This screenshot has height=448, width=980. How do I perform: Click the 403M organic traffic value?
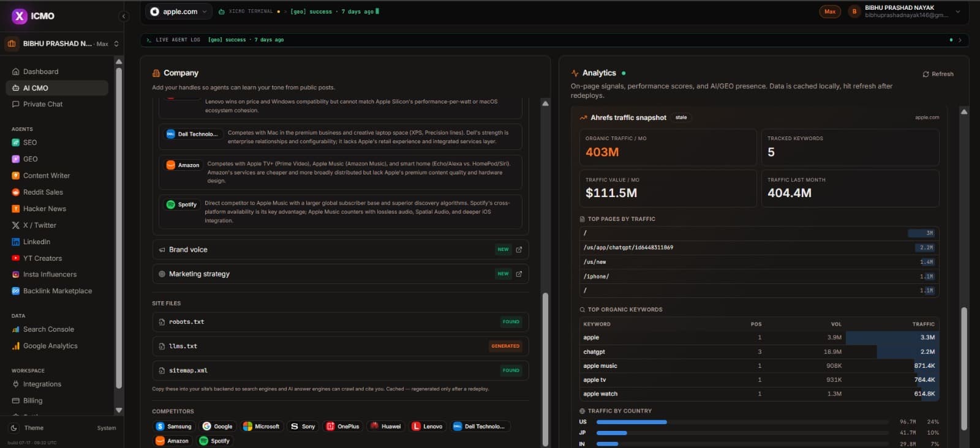(602, 152)
